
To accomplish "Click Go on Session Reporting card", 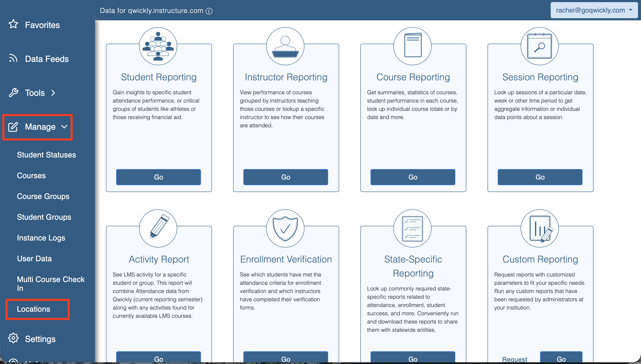I will click(540, 177).
